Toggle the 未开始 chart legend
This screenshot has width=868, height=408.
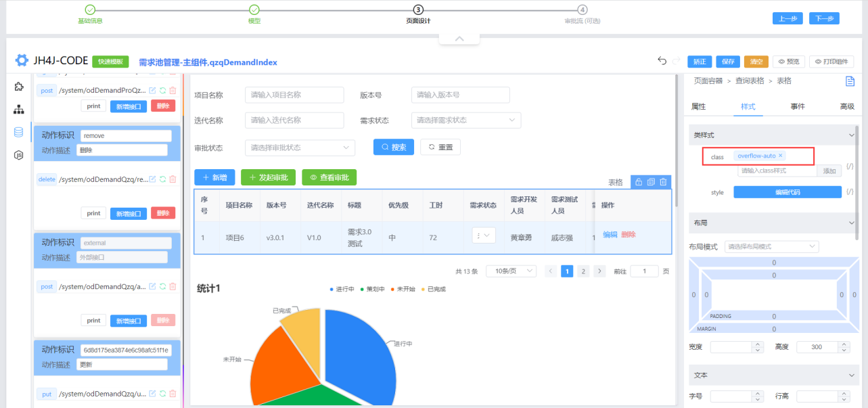click(x=403, y=289)
